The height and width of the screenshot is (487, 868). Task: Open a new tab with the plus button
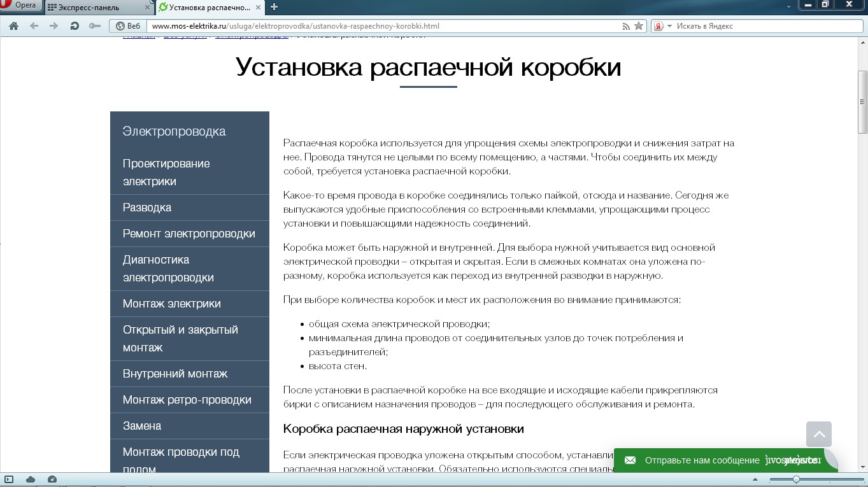[x=274, y=7]
